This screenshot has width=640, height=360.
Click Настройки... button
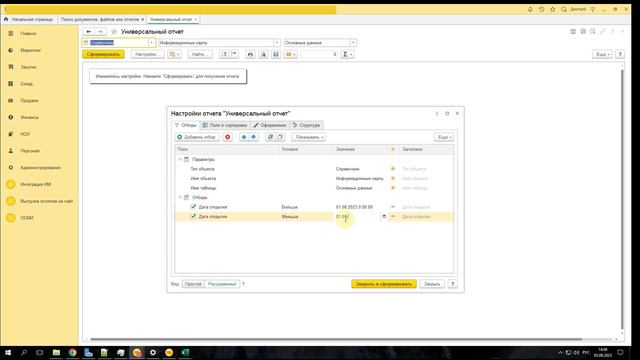147,54
